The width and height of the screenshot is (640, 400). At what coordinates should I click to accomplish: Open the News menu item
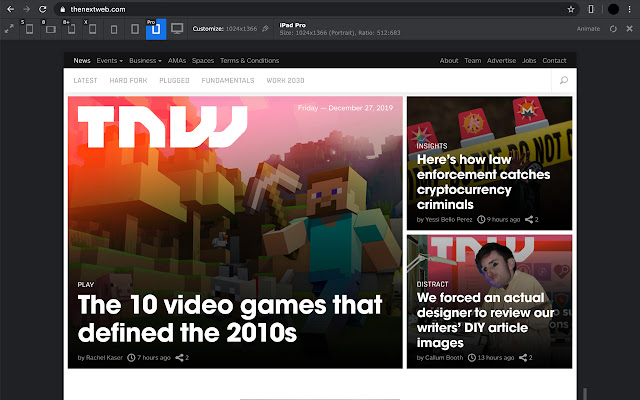82,60
